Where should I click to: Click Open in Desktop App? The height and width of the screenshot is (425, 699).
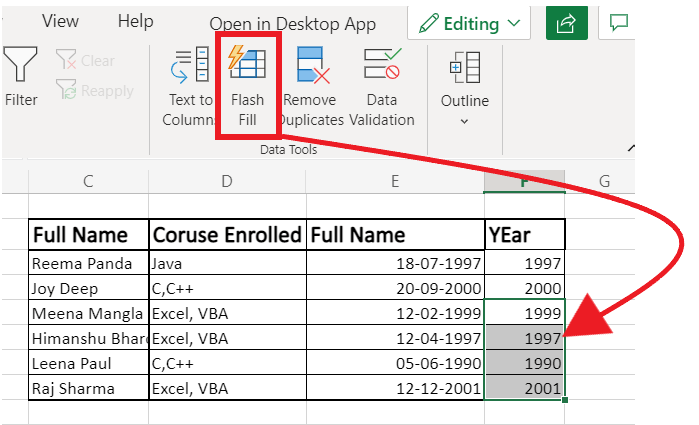pyautogui.click(x=292, y=24)
